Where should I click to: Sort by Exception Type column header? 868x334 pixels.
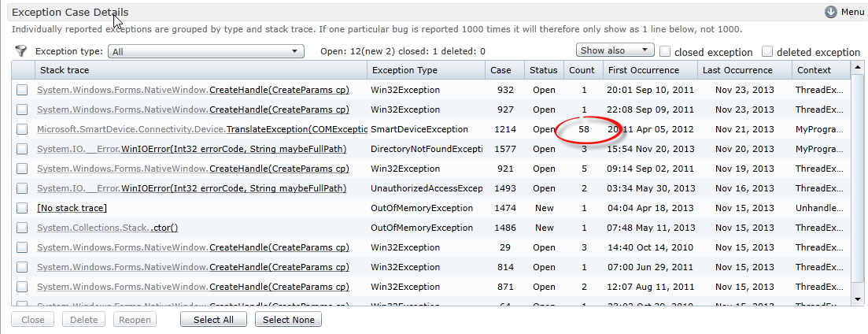pyautogui.click(x=427, y=70)
